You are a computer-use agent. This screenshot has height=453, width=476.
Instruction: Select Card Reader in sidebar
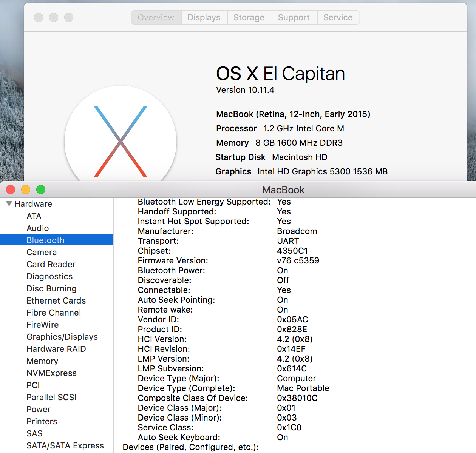coord(51,264)
